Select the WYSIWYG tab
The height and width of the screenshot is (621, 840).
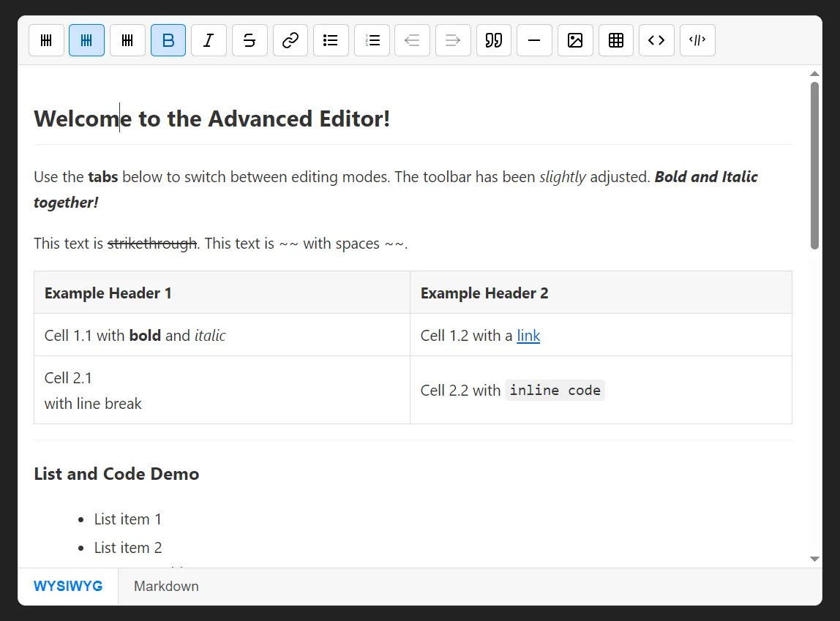point(68,586)
